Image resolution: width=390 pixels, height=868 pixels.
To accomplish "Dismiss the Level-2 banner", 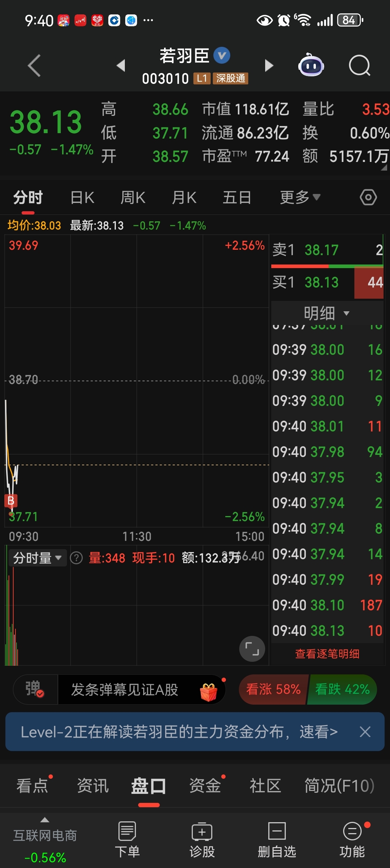I will tap(365, 732).
